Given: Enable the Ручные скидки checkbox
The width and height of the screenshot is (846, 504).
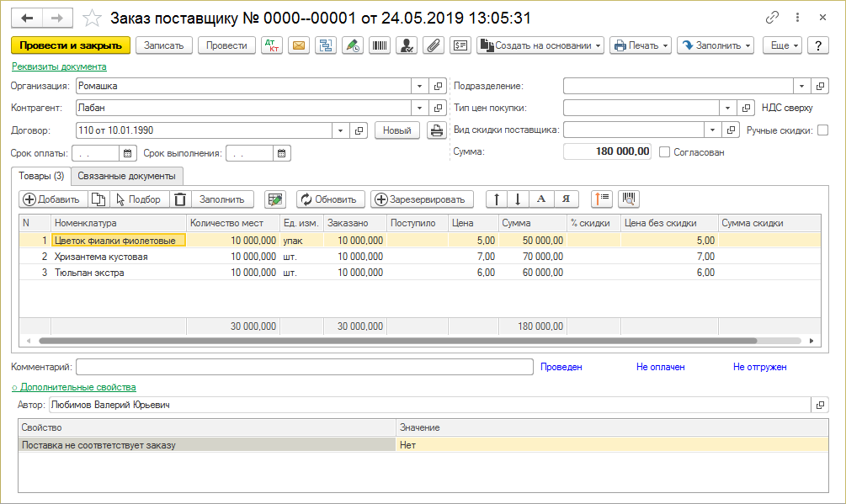Looking at the screenshot, I should pos(822,130).
